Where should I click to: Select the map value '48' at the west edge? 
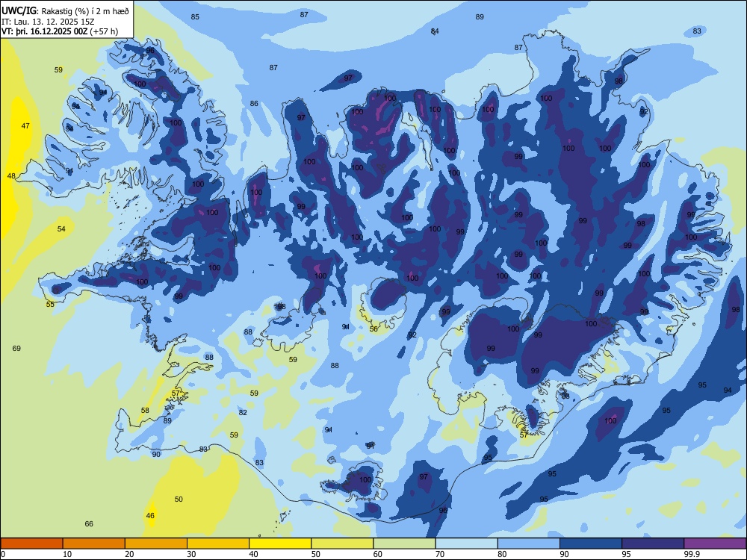pos(11,175)
